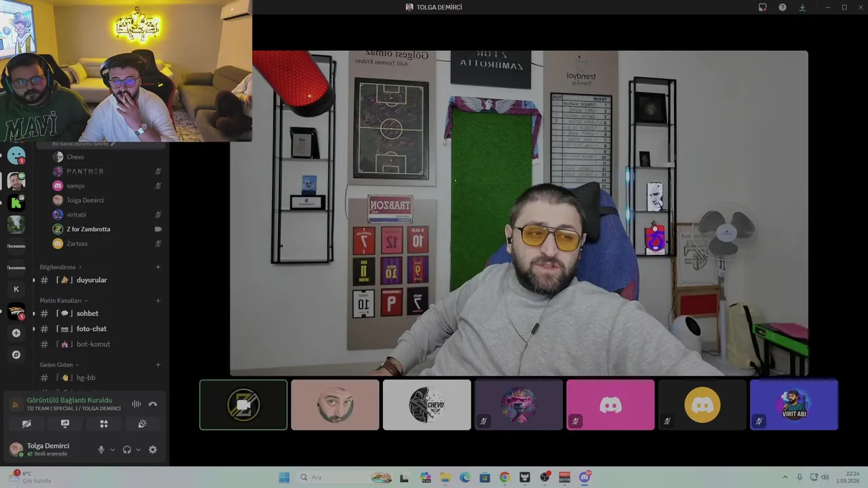
Task: Collapse Metin Kanalları category
Action: point(64,300)
